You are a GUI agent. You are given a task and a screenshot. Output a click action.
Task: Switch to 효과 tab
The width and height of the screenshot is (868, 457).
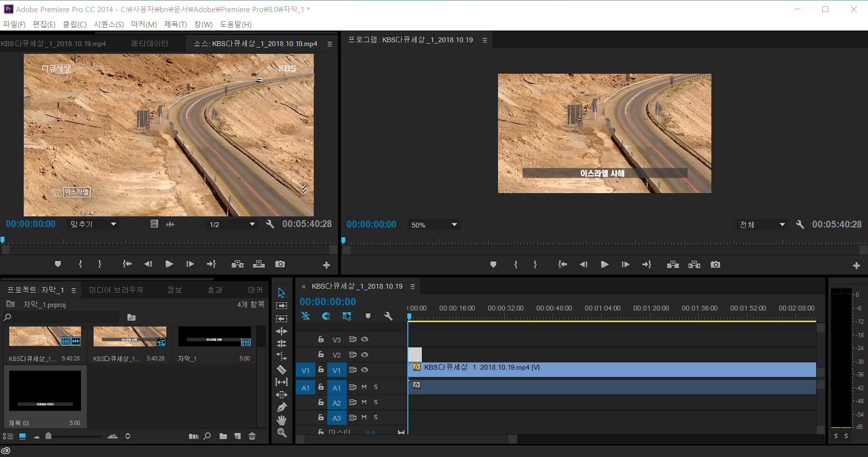(215, 290)
